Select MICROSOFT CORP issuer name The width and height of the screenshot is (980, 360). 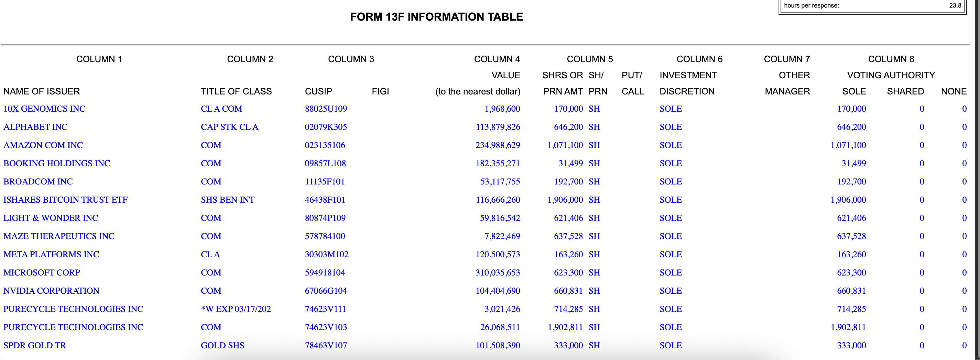tap(42, 273)
